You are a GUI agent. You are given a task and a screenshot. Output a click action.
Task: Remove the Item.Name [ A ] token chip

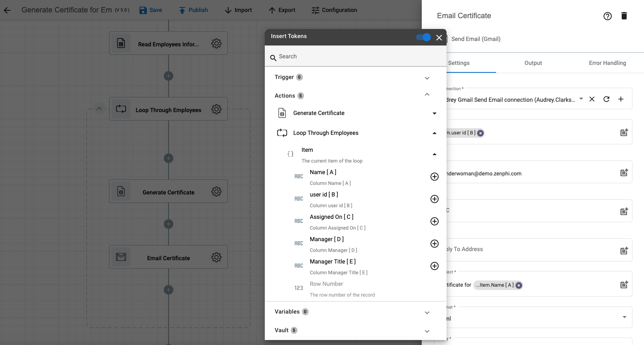(x=519, y=285)
